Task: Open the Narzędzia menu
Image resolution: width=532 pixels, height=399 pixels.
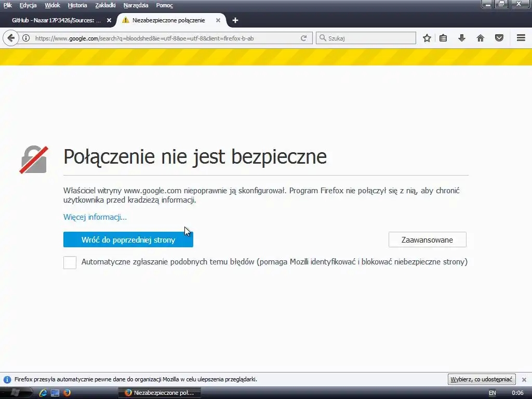Action: point(136,5)
